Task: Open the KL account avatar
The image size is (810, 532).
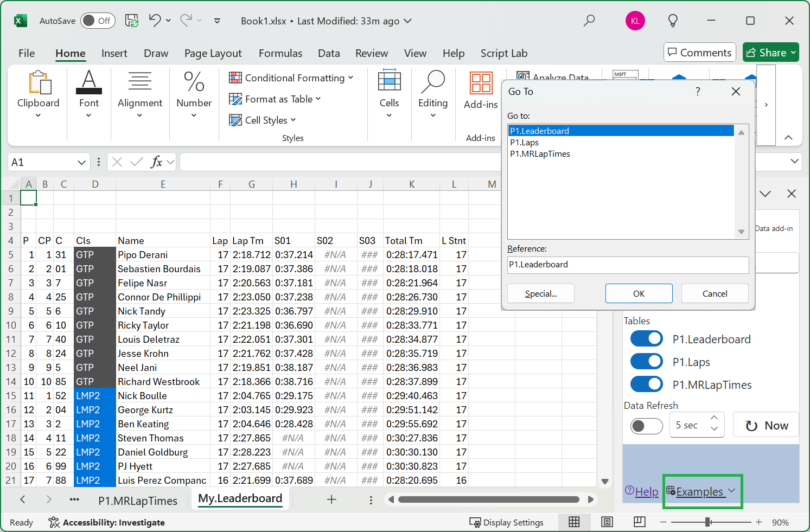Action: (x=635, y=21)
